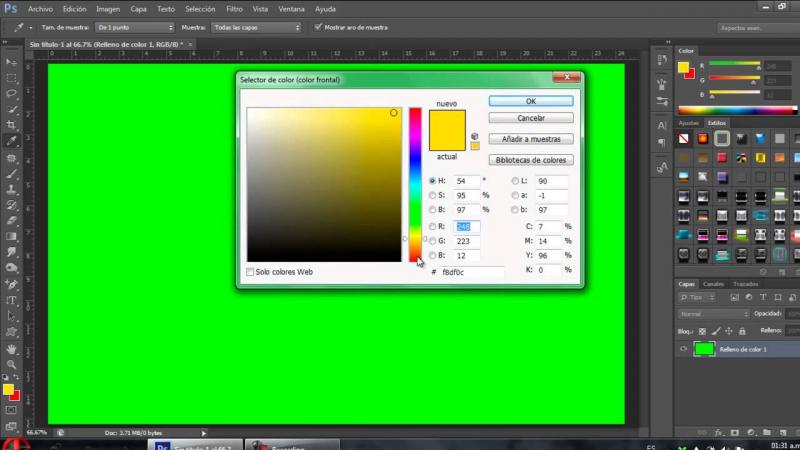This screenshot has height=450, width=800.
Task: Click OK in the color picker dialog
Action: tap(530, 101)
